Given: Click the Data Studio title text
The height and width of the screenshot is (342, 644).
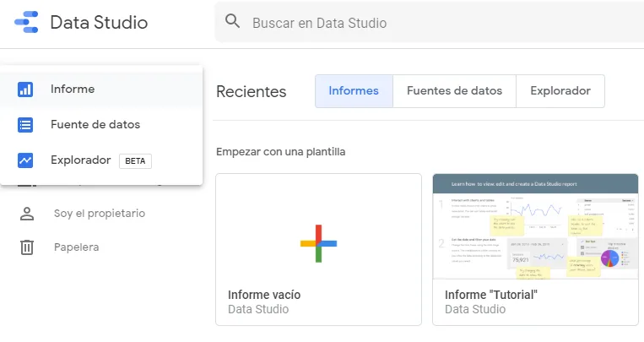Looking at the screenshot, I should [99, 22].
